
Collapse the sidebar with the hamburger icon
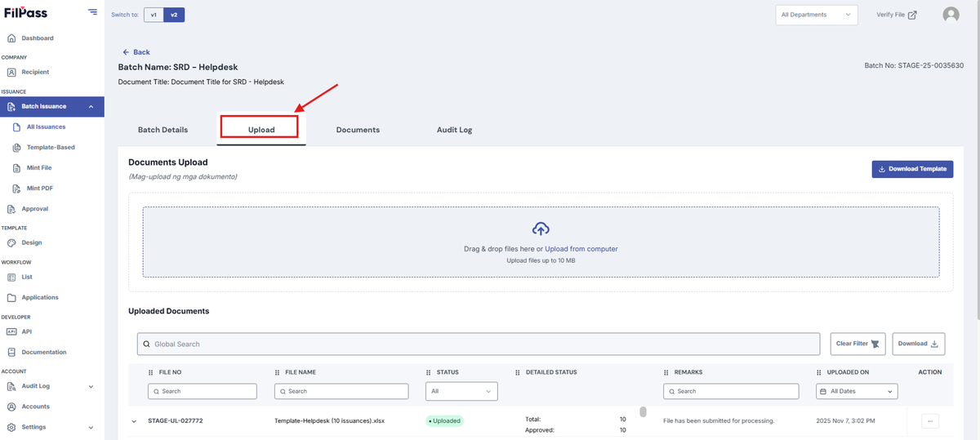click(92, 12)
